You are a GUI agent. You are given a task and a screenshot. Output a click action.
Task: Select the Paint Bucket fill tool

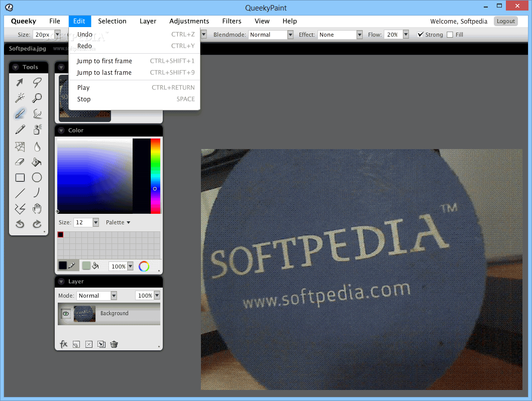point(37,162)
